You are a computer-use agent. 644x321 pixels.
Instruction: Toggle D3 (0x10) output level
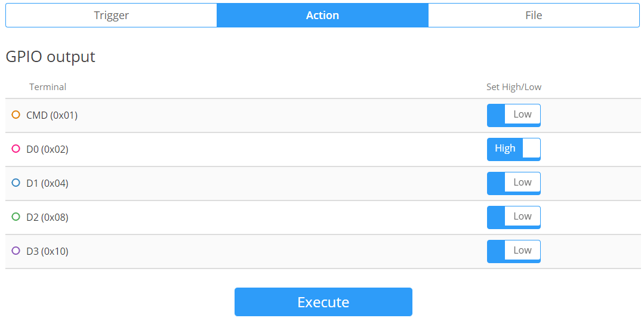[513, 251]
